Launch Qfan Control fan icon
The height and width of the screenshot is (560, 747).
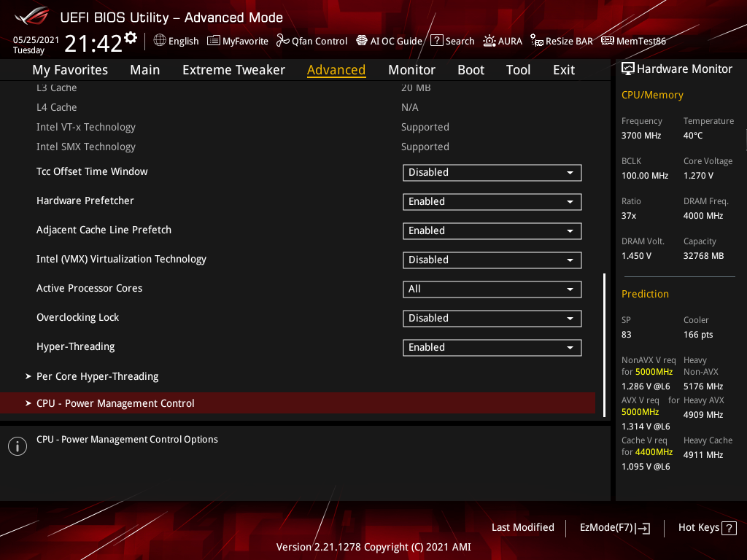(282, 41)
